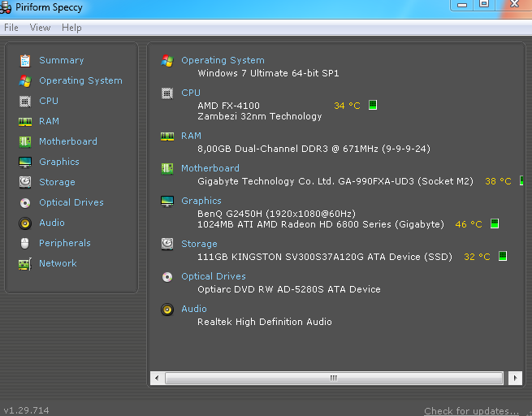Click the Optical Drives disc icon in summary panel
Screen dimensions: 532x416
(x=167, y=277)
